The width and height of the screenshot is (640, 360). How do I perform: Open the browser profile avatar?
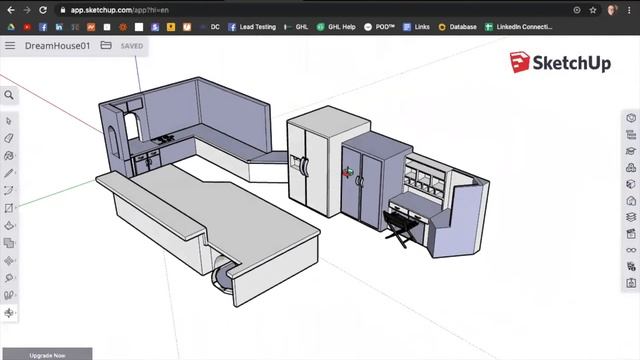point(611,10)
